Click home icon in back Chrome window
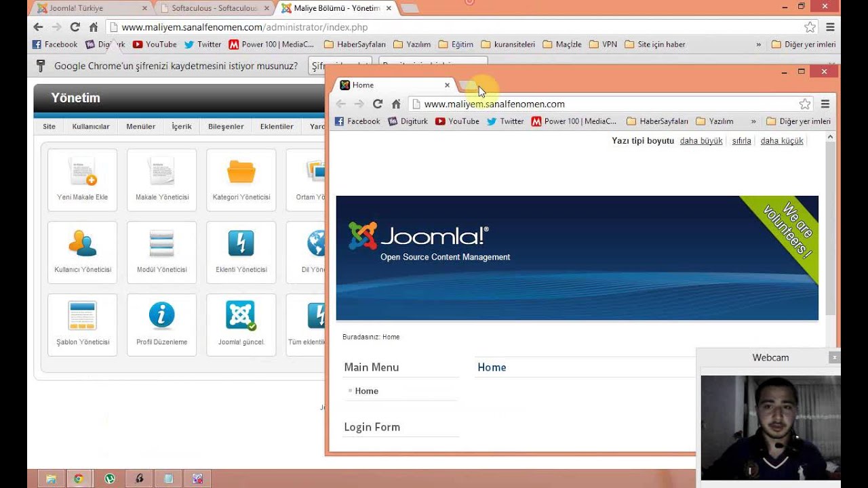 tap(94, 27)
